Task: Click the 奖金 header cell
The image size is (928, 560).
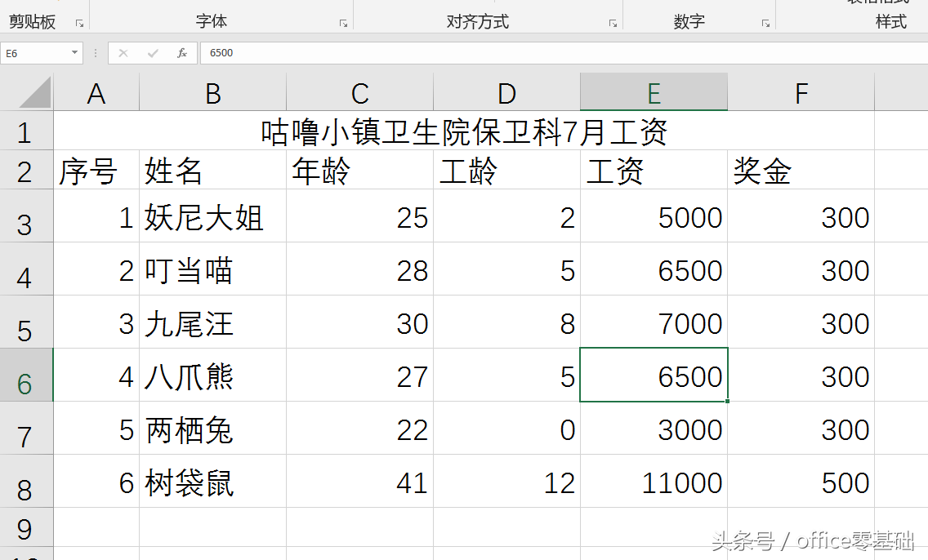Action: click(x=801, y=170)
